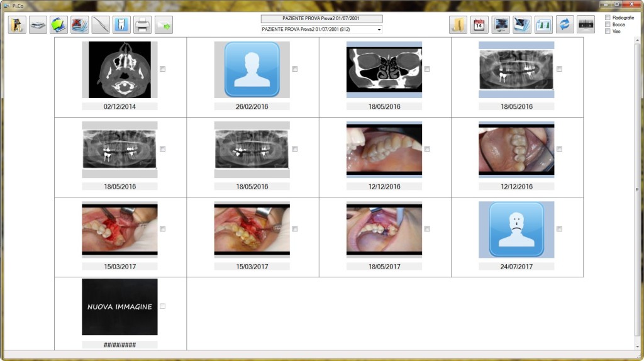Open the NUOVA IMMAGINE thumbnail
Image resolution: width=644 pixels, height=361 pixels.
point(119,307)
